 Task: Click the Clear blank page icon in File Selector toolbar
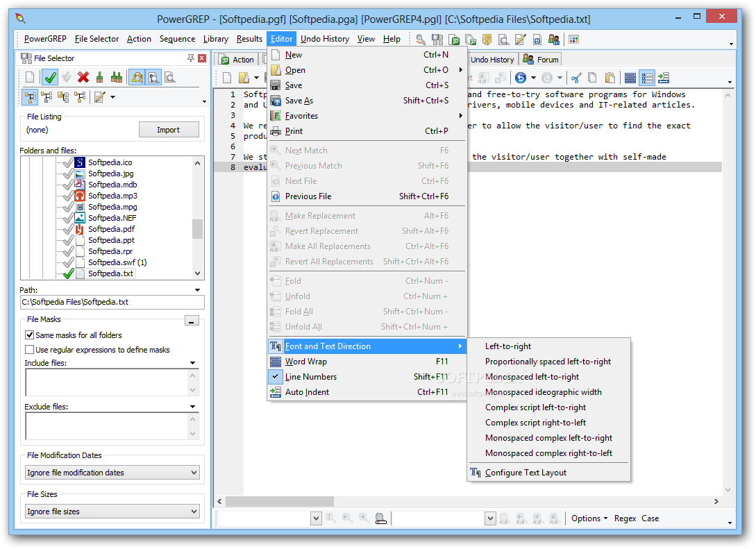click(x=30, y=77)
